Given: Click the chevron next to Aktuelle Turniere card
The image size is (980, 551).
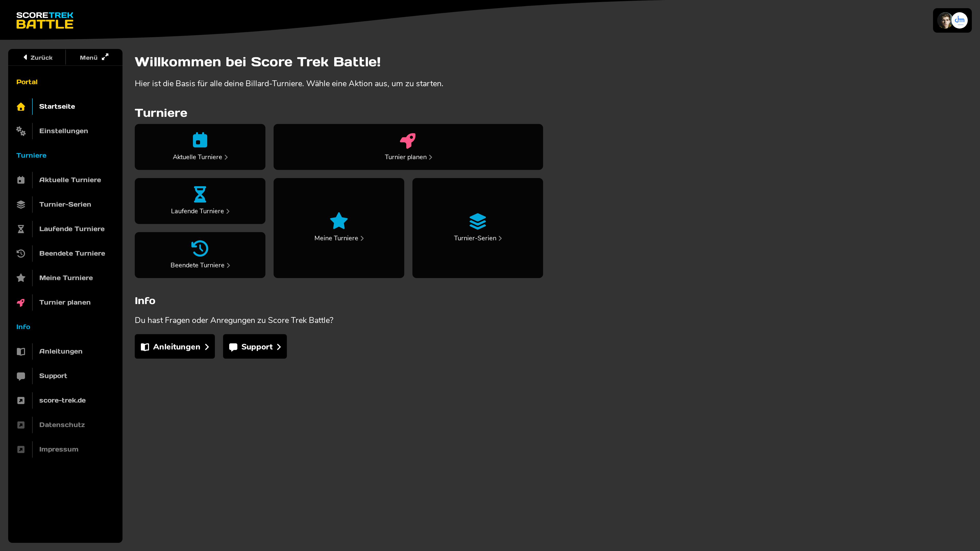Looking at the screenshot, I should pyautogui.click(x=226, y=157).
